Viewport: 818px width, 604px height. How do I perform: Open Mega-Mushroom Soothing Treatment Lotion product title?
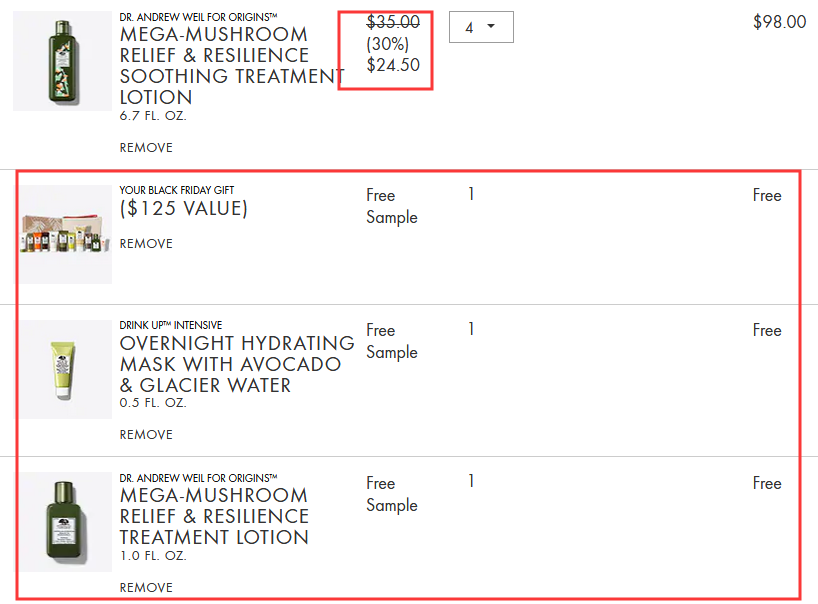point(232,66)
